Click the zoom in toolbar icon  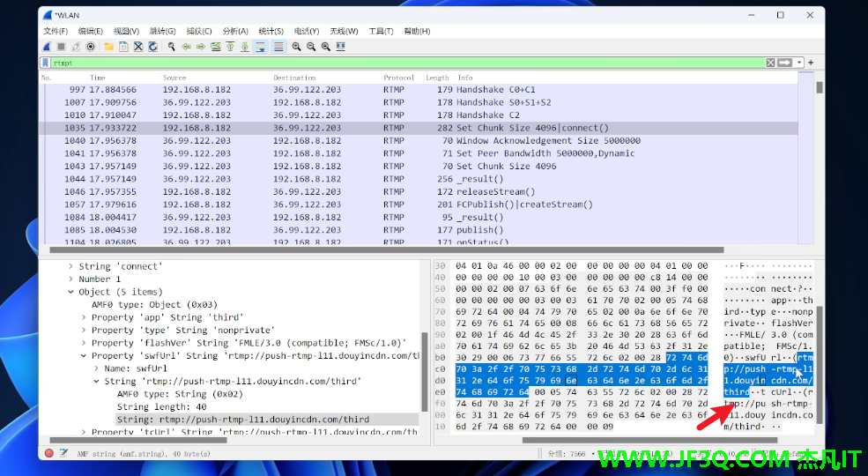tap(297, 46)
